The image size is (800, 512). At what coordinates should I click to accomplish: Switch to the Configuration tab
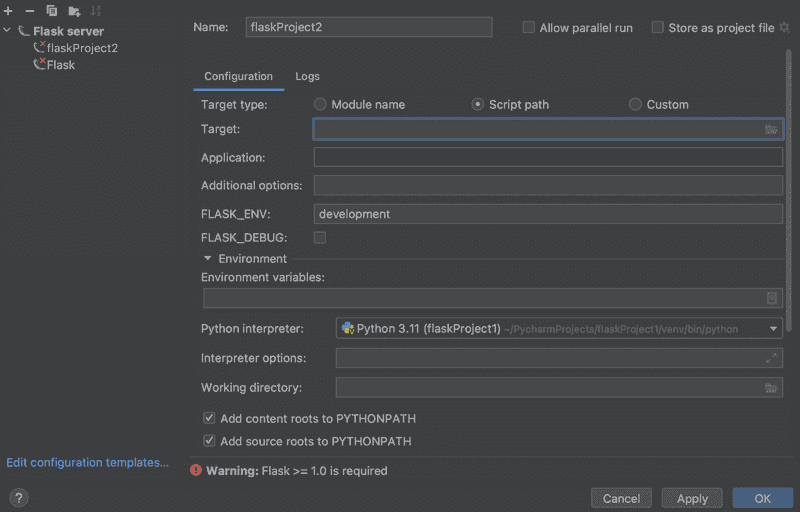tap(238, 76)
